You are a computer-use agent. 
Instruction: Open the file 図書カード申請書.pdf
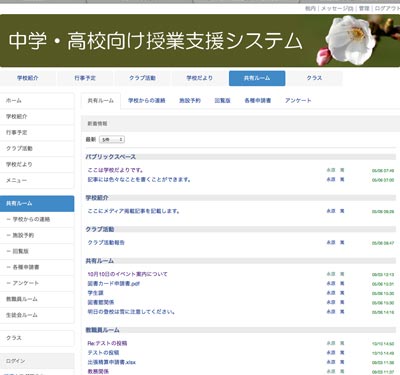(x=114, y=284)
